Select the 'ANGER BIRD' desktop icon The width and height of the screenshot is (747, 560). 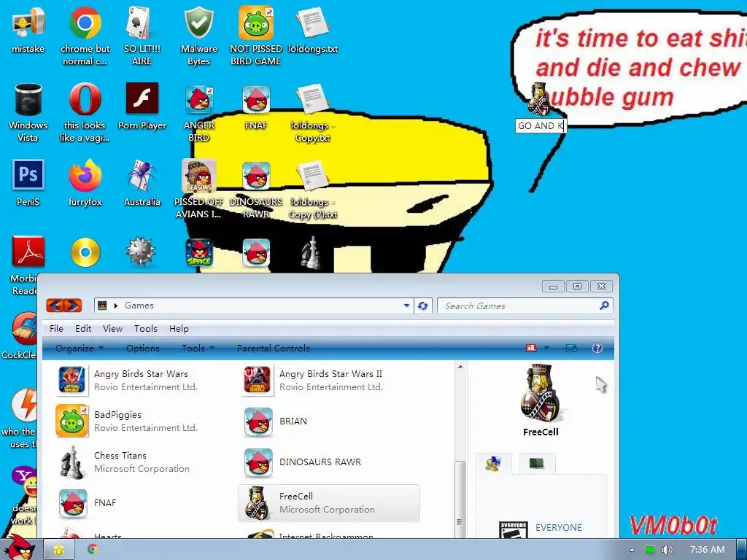pos(198,112)
